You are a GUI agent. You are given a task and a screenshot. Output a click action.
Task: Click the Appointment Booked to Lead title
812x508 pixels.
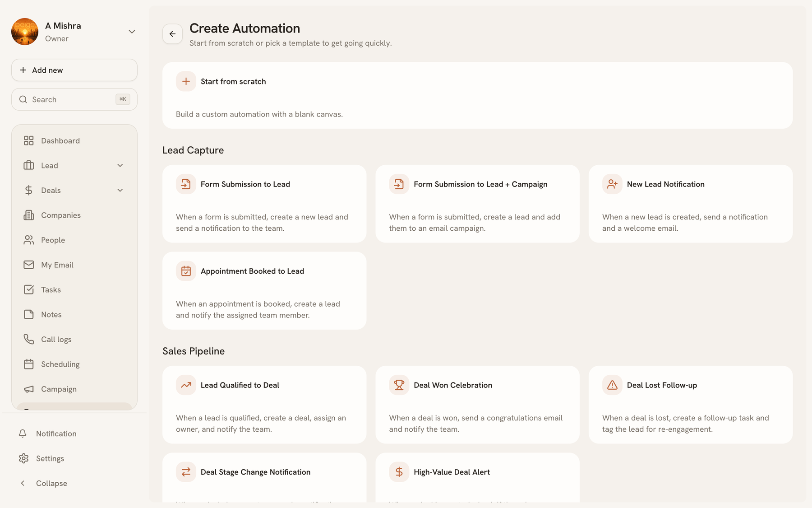coord(252,271)
